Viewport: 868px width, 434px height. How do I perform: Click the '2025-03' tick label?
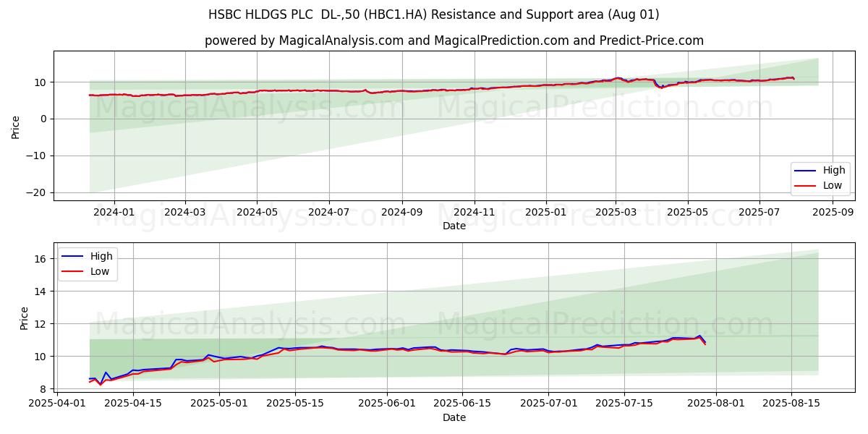[616, 212]
